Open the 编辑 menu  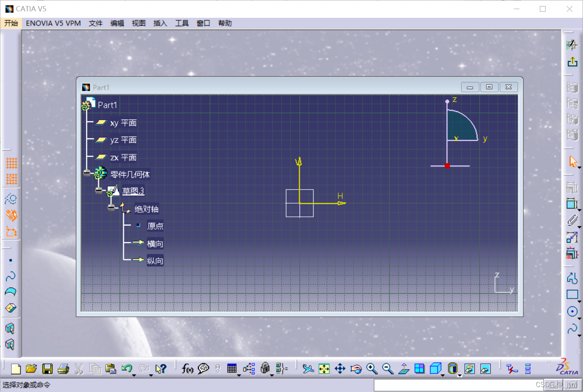(x=117, y=23)
